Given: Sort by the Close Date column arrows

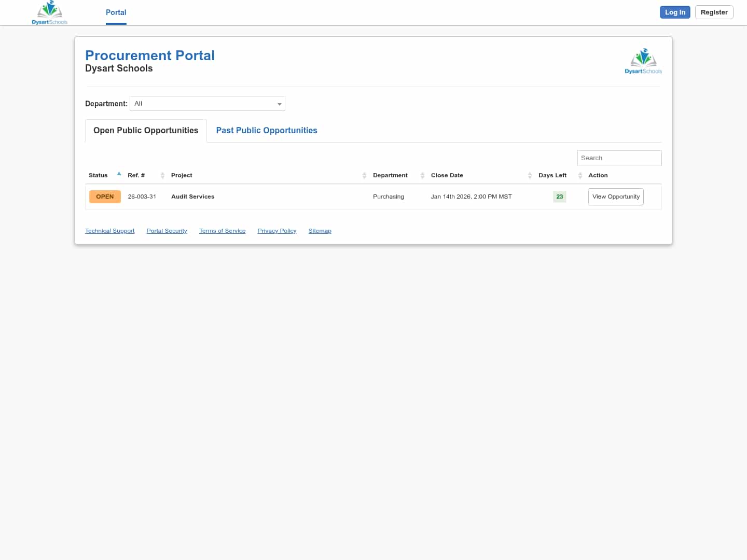Looking at the screenshot, I should [x=530, y=175].
